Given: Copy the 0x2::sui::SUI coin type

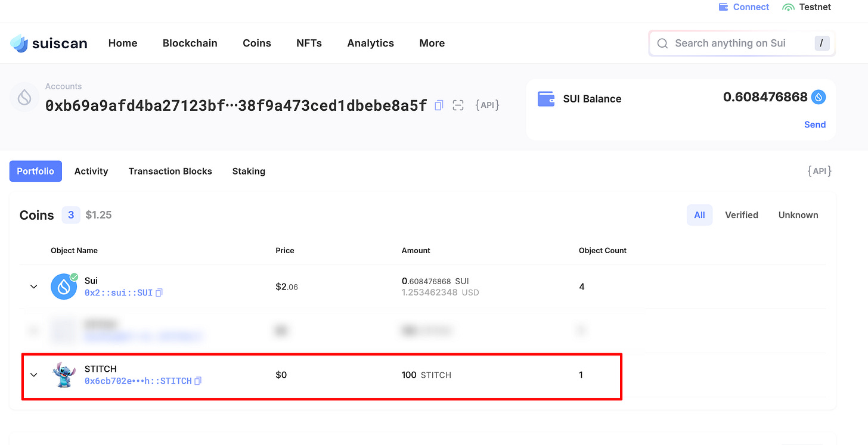Looking at the screenshot, I should [x=159, y=293].
